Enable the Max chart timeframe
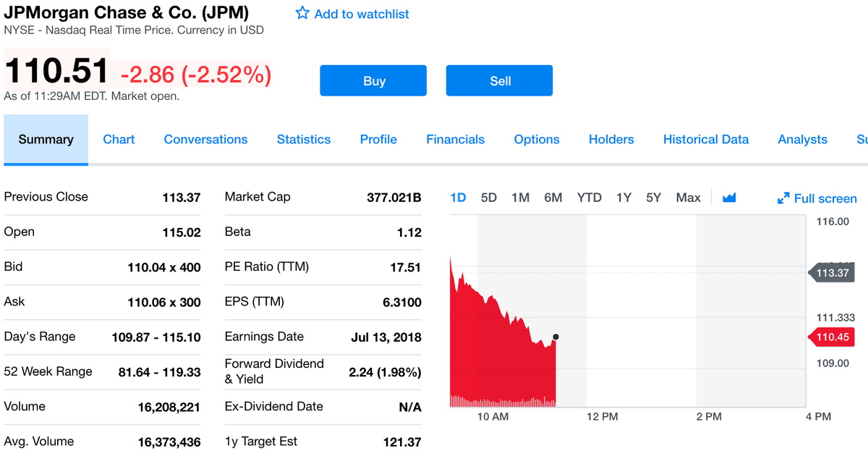The image size is (868, 459). (x=688, y=197)
